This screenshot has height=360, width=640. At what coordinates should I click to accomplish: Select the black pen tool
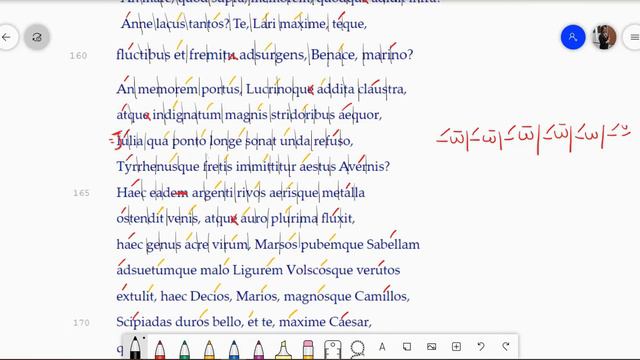tap(135, 347)
